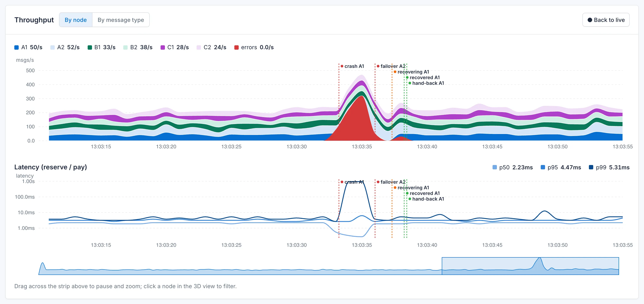
Task: Click the p99 latency legend entry
Action: click(x=609, y=167)
